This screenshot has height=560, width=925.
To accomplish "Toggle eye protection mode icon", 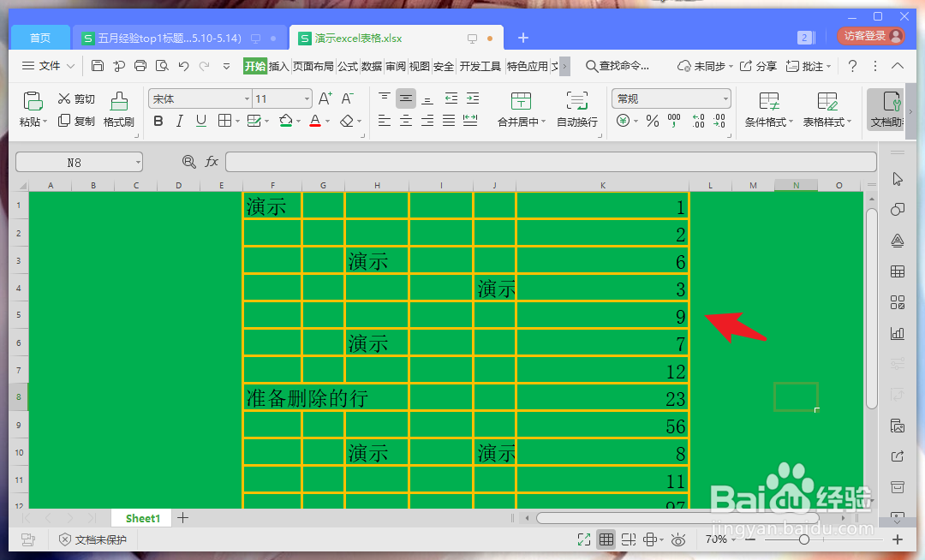I will [678, 539].
